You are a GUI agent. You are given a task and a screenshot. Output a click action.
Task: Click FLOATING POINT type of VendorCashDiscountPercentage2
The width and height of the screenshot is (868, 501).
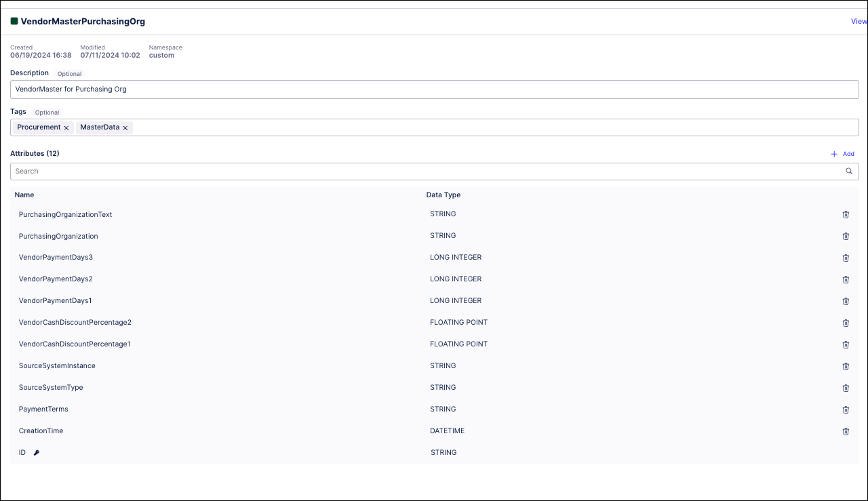pos(459,323)
